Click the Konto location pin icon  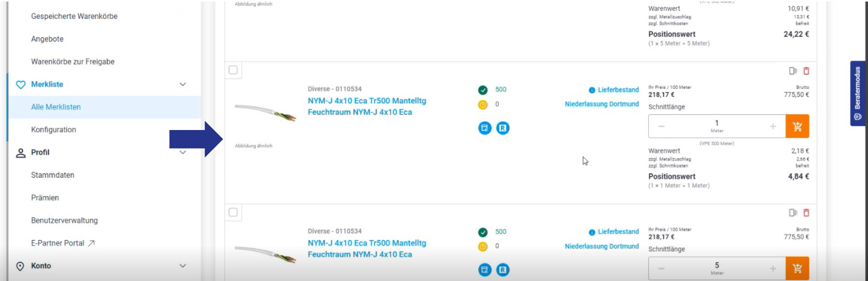pos(20,266)
